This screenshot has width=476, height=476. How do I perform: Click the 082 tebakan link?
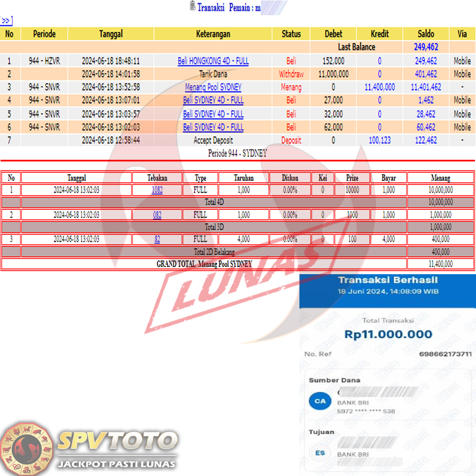[x=157, y=215]
